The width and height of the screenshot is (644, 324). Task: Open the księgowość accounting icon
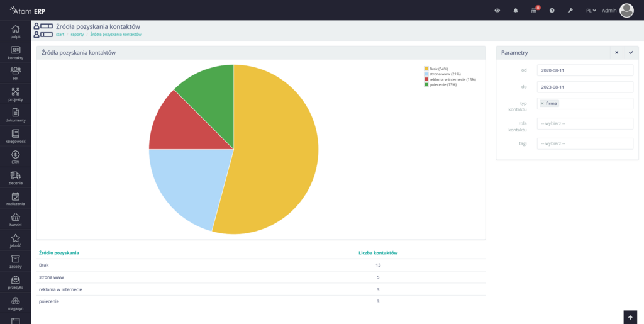[x=16, y=134]
